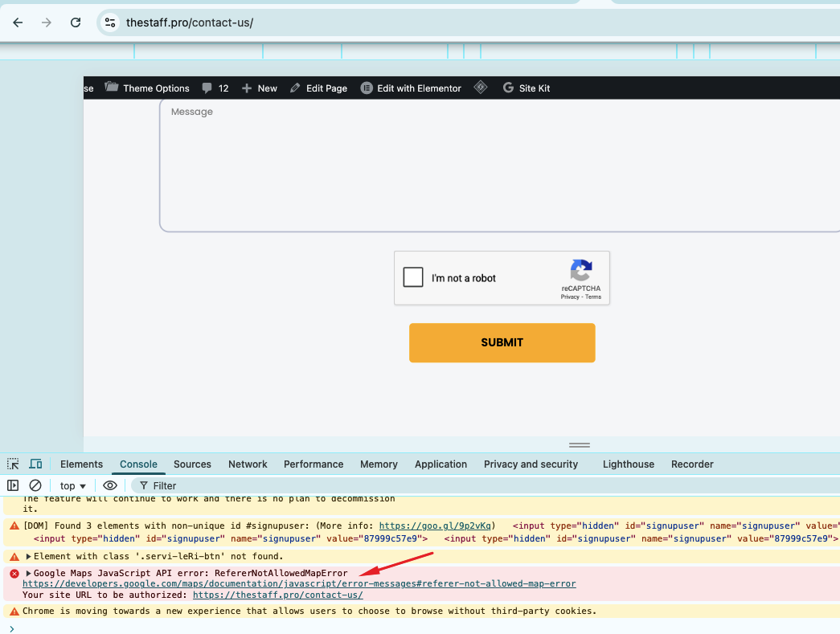Click Edit Page in admin bar

tap(319, 88)
